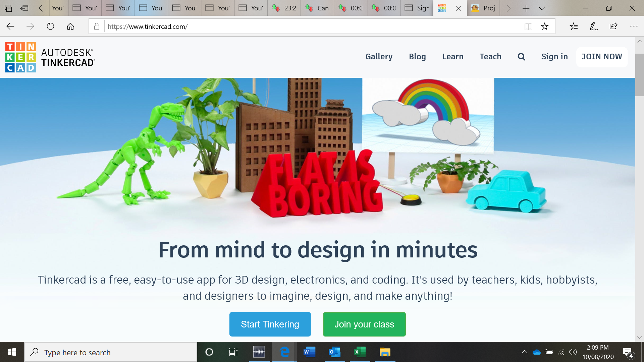
Task: Switch to the Sigr tab
Action: tap(417, 8)
